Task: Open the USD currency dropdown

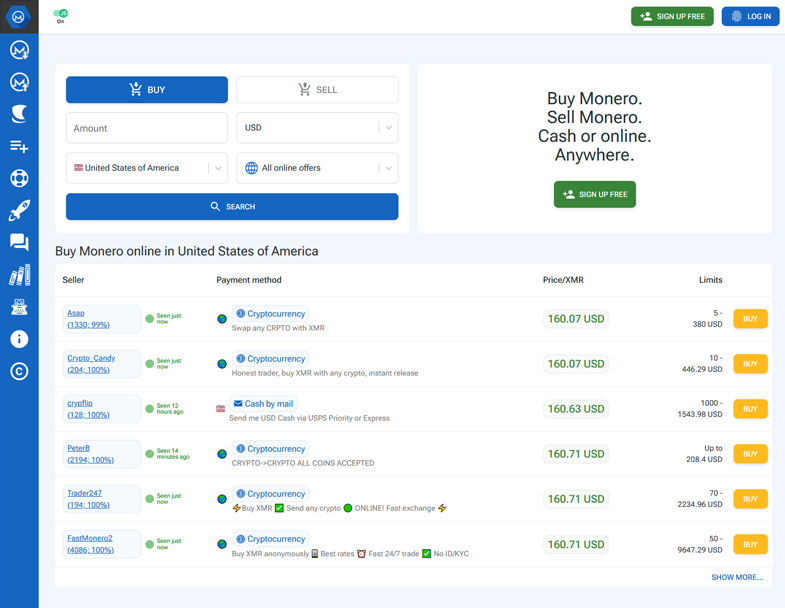Action: click(317, 128)
